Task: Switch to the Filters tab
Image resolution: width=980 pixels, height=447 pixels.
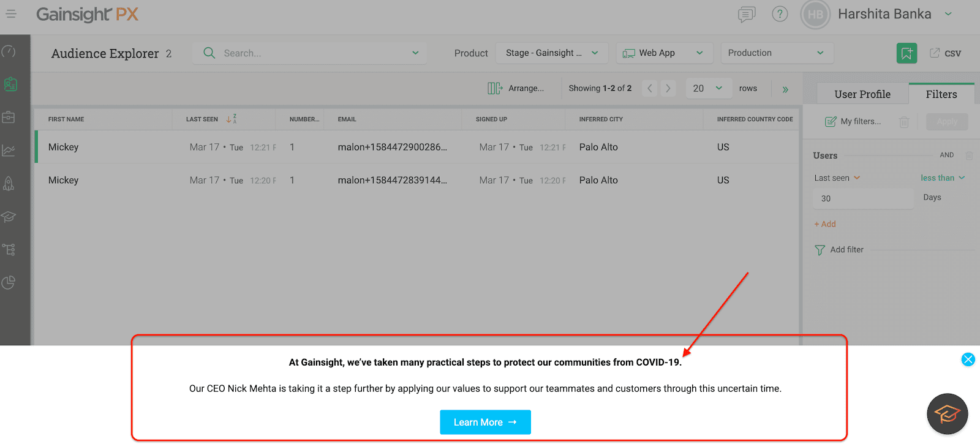Action: coord(941,94)
